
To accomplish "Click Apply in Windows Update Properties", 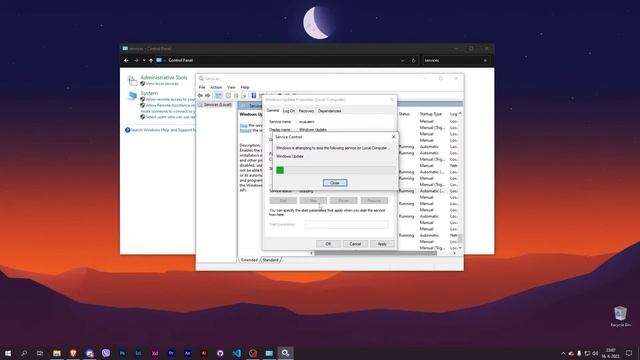I will [x=382, y=244].
